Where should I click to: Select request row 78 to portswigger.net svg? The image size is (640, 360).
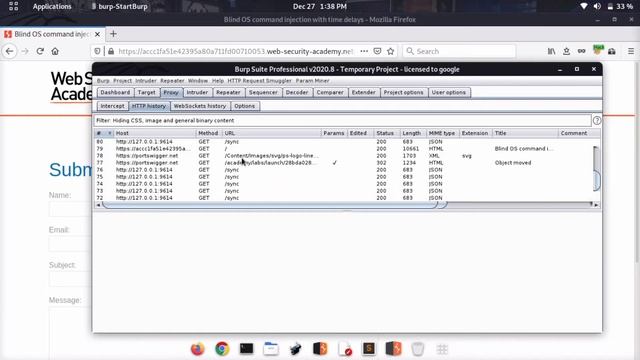[x=344, y=156]
